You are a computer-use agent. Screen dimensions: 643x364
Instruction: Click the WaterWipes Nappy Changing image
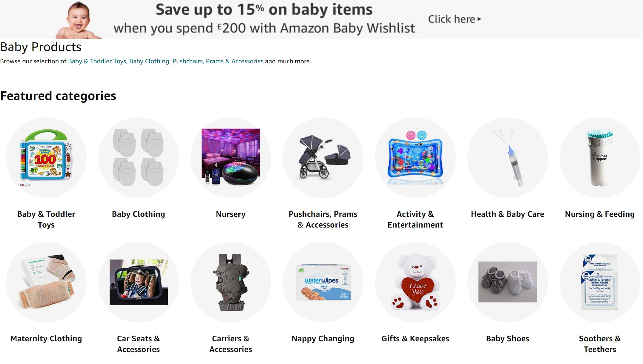(323, 282)
